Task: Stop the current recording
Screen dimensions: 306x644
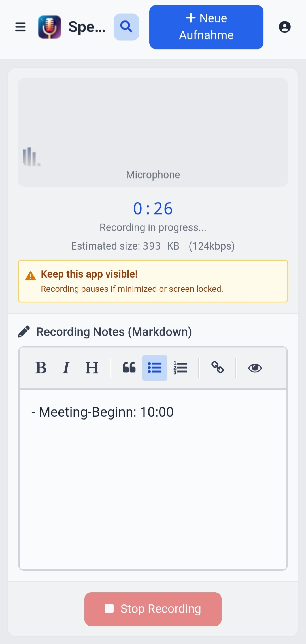Action: 153,609
